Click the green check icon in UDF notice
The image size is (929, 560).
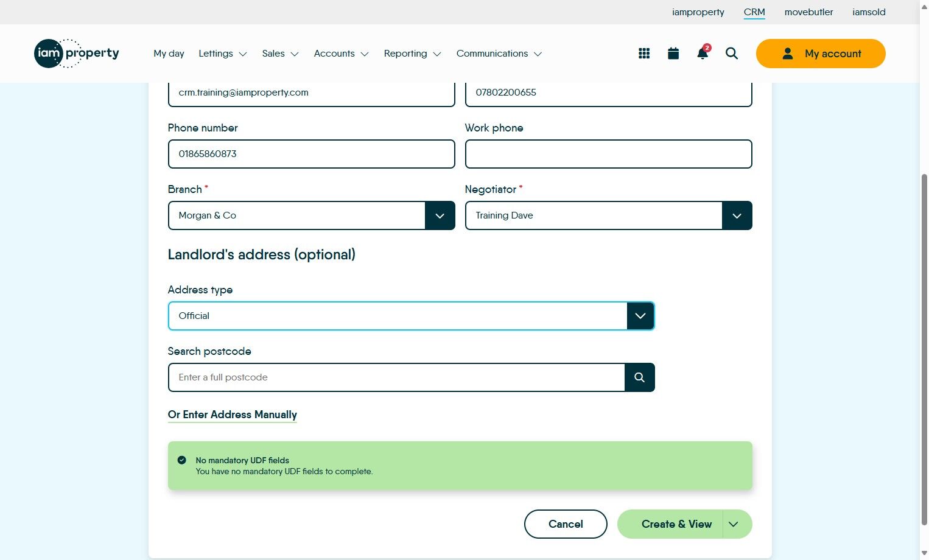[181, 460]
